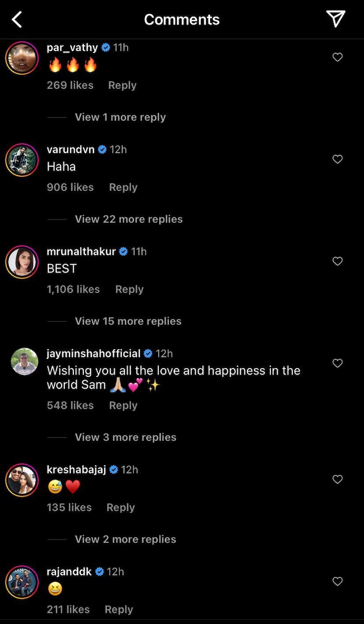Tap heart on jayminshahofficial's comment
The height and width of the screenshot is (624, 364).
point(337,363)
